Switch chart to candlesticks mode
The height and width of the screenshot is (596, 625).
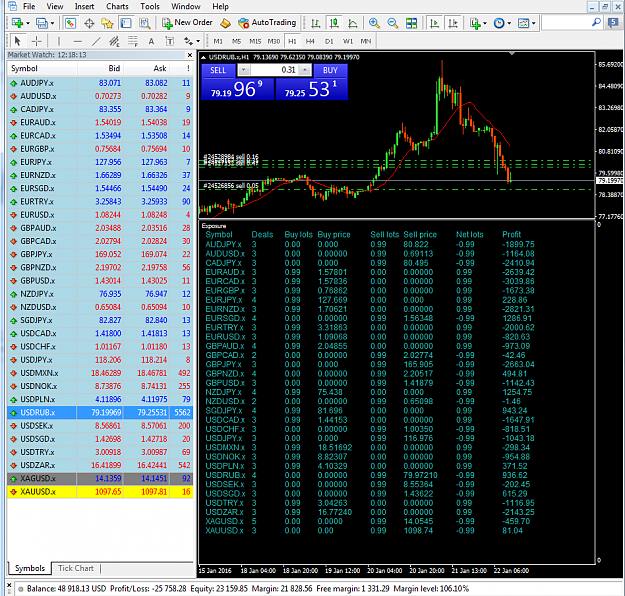tap(334, 23)
